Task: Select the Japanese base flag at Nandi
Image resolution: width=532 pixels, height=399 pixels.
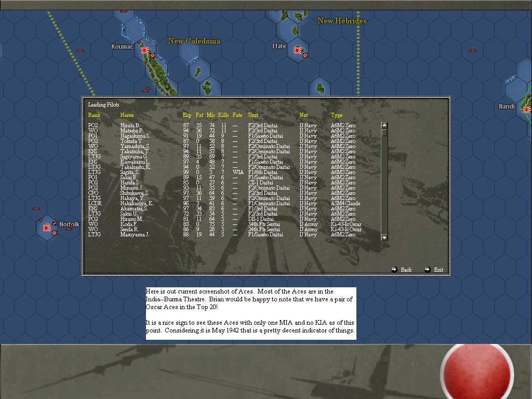Action: (527, 109)
